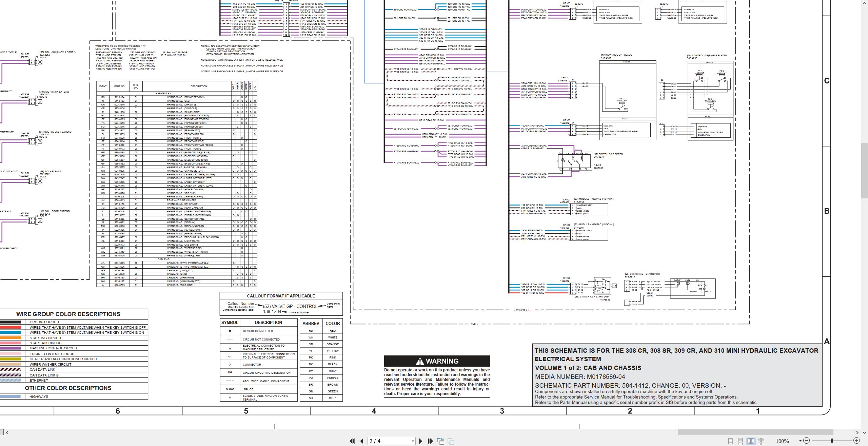868x446 pixels.
Task: Click the 'CIRCUIT GROUPING DESIGNATION' description
Action: [267, 373]
